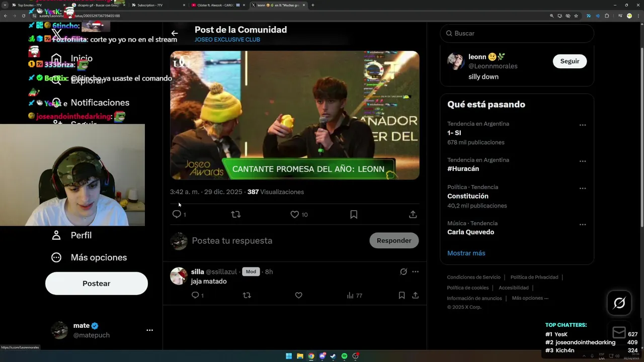Open Steam from the taskbar

click(333, 356)
